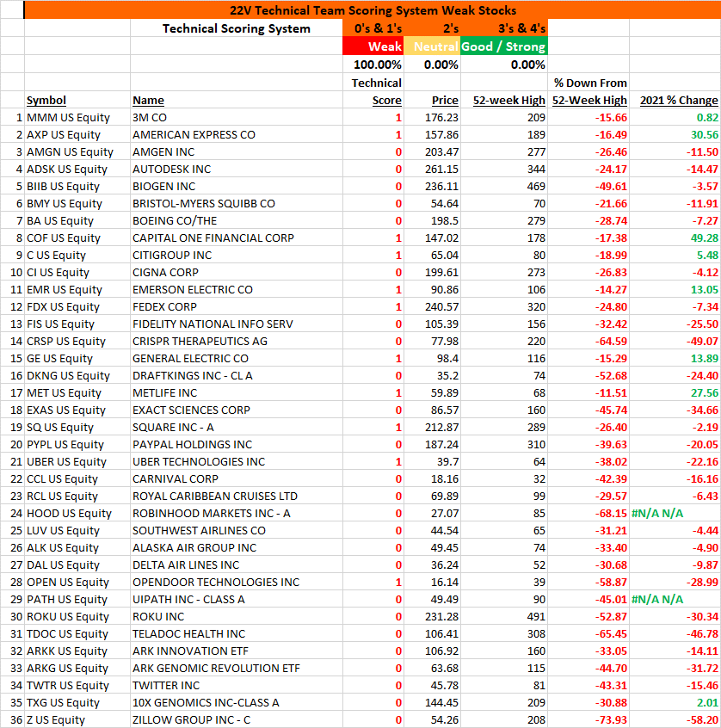This screenshot has height=728, width=721.
Task: Click the orange "3's & 4's" header cell
Action: (504, 28)
